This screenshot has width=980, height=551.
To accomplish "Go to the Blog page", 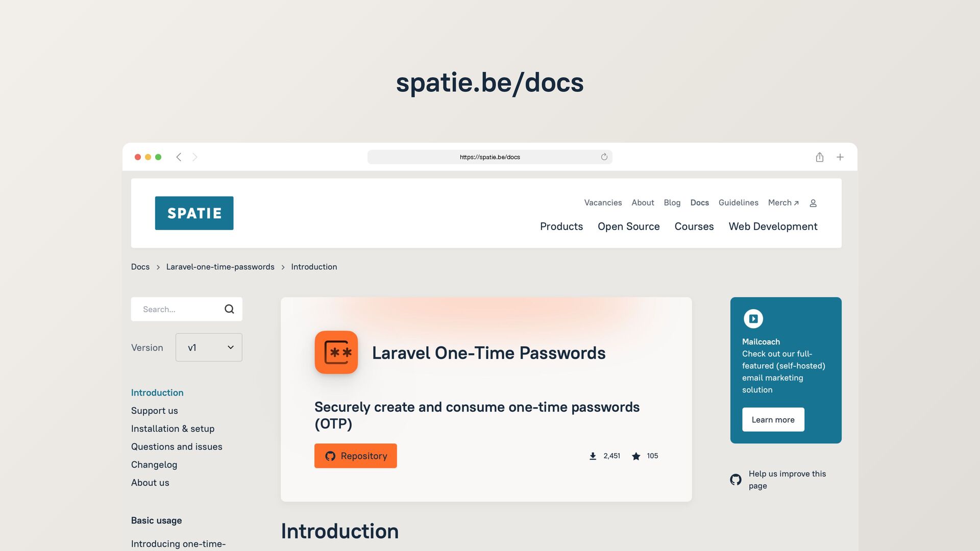I will pos(672,203).
